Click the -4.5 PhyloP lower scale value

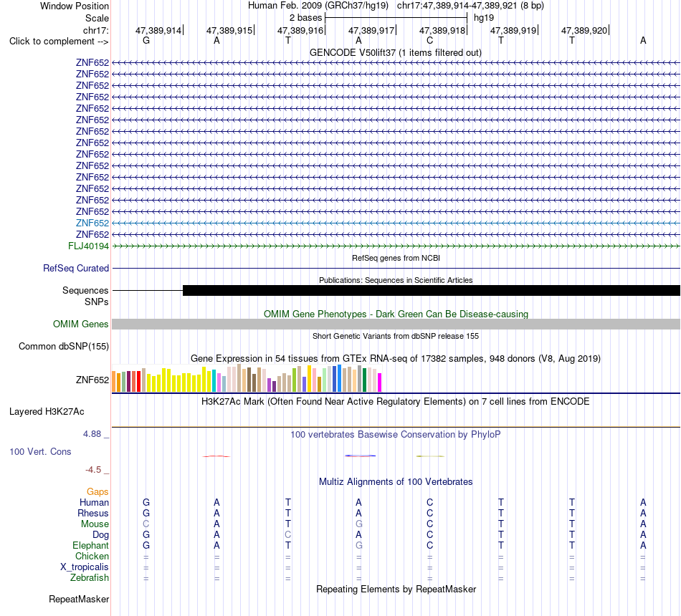tap(93, 470)
